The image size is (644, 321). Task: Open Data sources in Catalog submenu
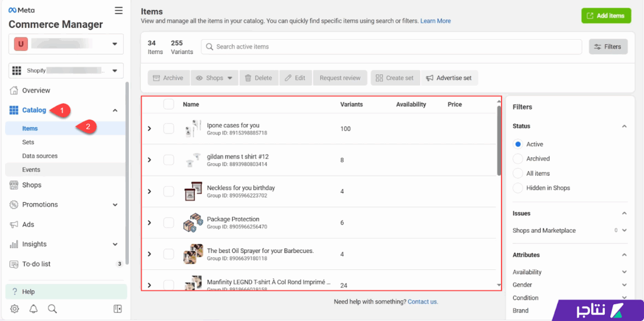[40, 156]
